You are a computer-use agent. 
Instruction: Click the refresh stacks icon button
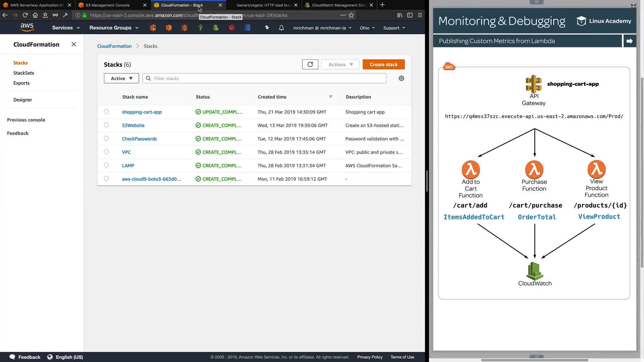310,64
